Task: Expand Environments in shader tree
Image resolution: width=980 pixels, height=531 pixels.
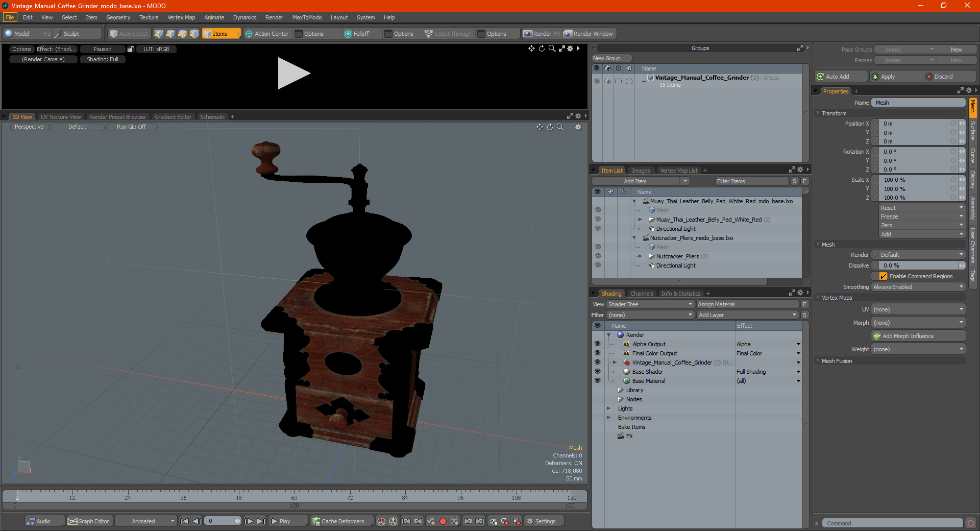Action: [x=609, y=418]
